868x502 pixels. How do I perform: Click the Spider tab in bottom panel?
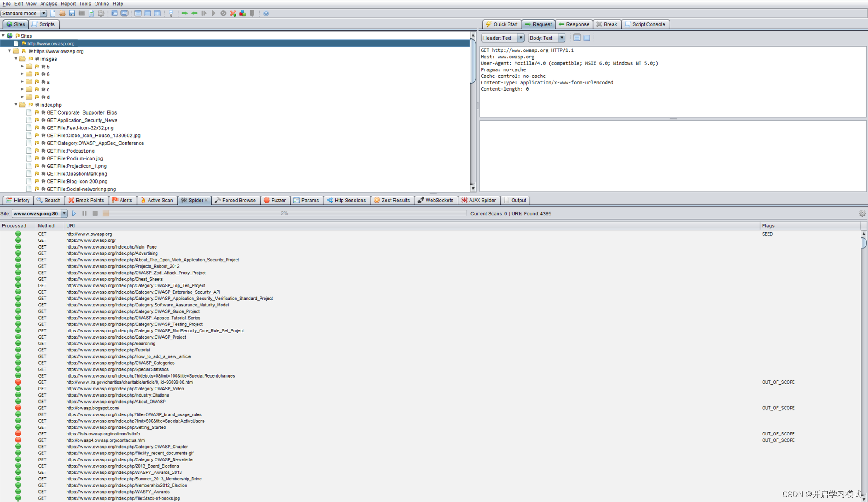pyautogui.click(x=194, y=200)
